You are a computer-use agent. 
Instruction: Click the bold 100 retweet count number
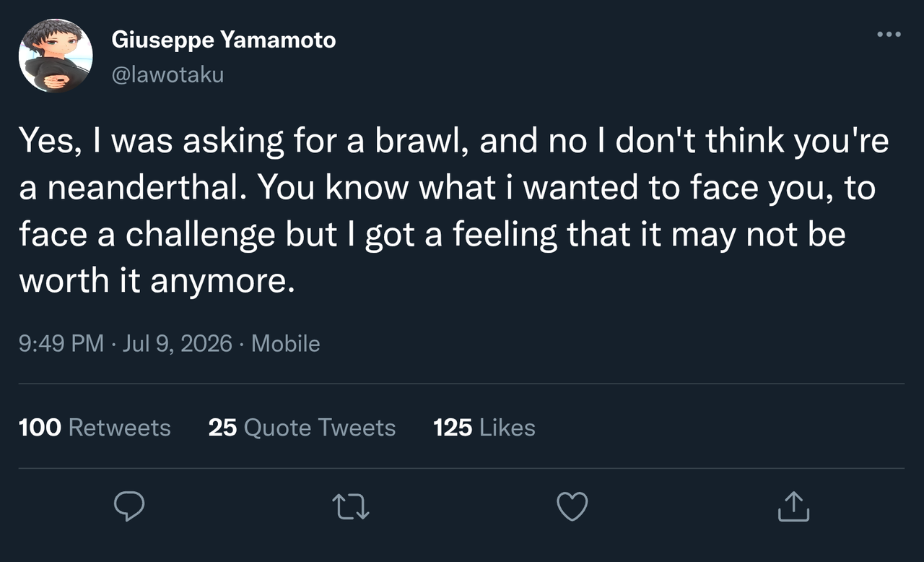click(40, 428)
